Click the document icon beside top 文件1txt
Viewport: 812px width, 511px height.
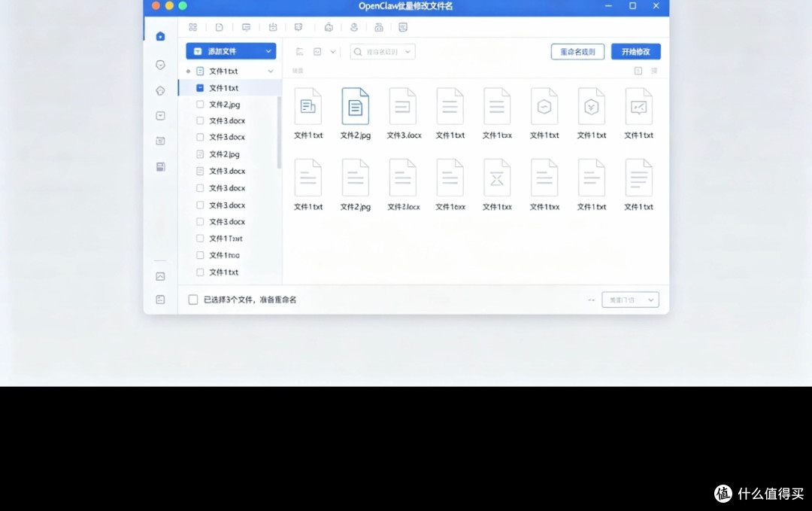tap(200, 71)
